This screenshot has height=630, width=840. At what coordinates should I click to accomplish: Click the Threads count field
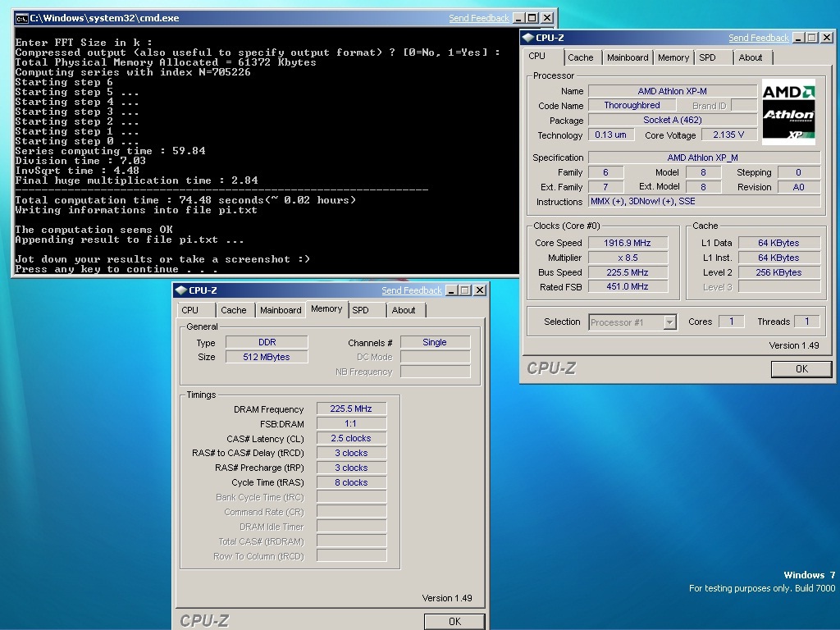point(807,322)
